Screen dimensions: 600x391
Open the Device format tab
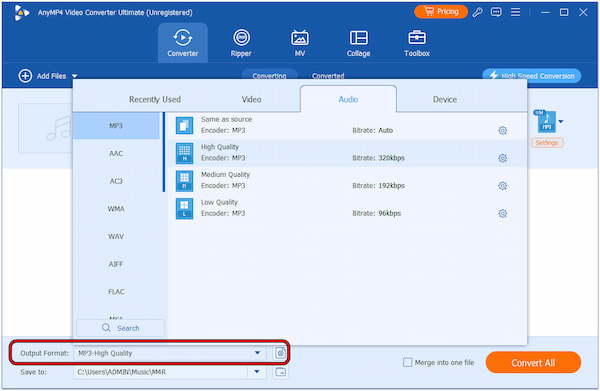click(445, 99)
